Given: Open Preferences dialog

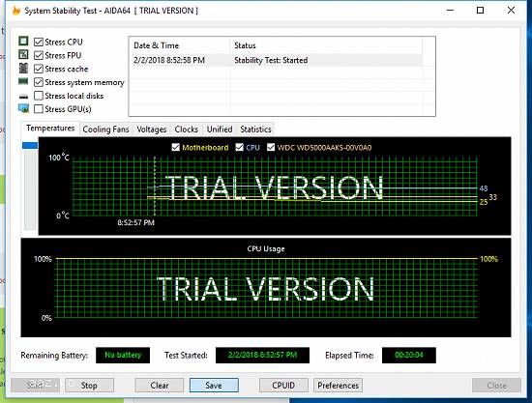Looking at the screenshot, I should [x=338, y=386].
